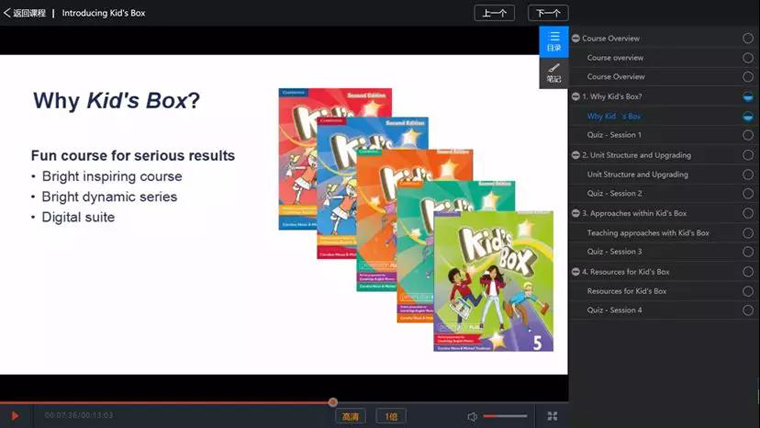Click status circle for 3. Approaches within Kid's Box

[x=748, y=213]
